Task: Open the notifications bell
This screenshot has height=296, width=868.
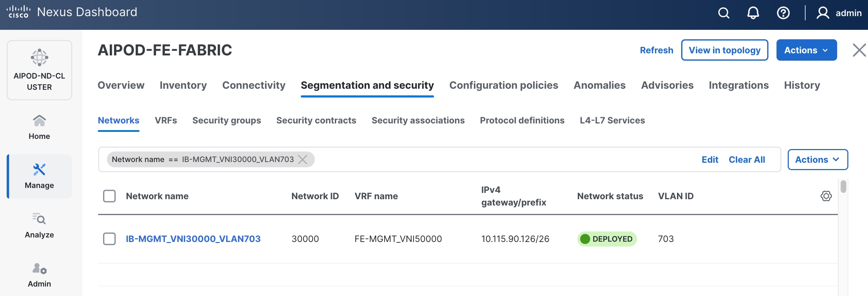Action: coord(753,13)
